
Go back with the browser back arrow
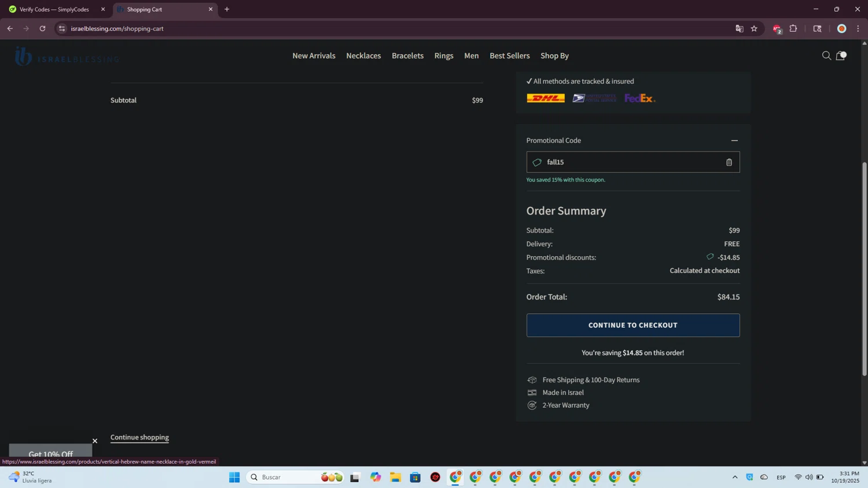pos(10,28)
